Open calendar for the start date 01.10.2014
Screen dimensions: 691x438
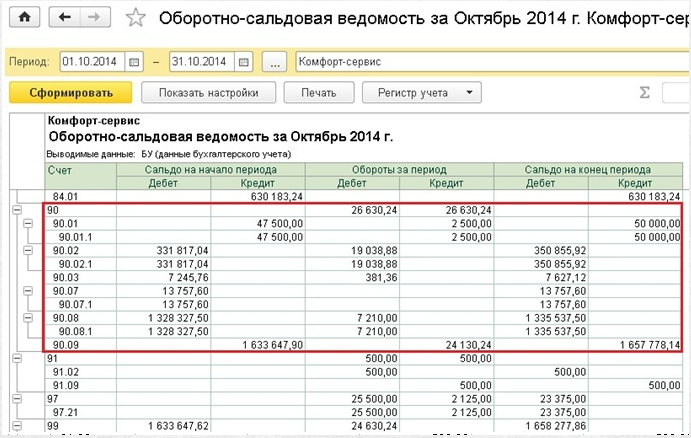[135, 62]
